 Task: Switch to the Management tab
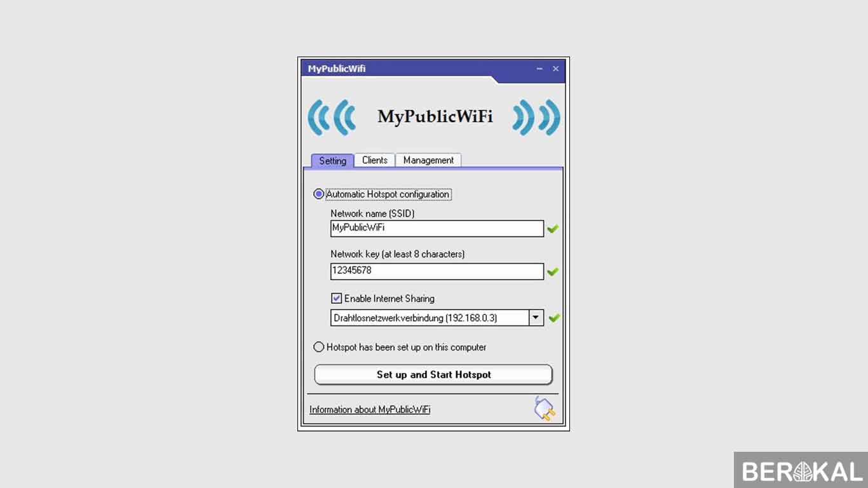coord(428,160)
